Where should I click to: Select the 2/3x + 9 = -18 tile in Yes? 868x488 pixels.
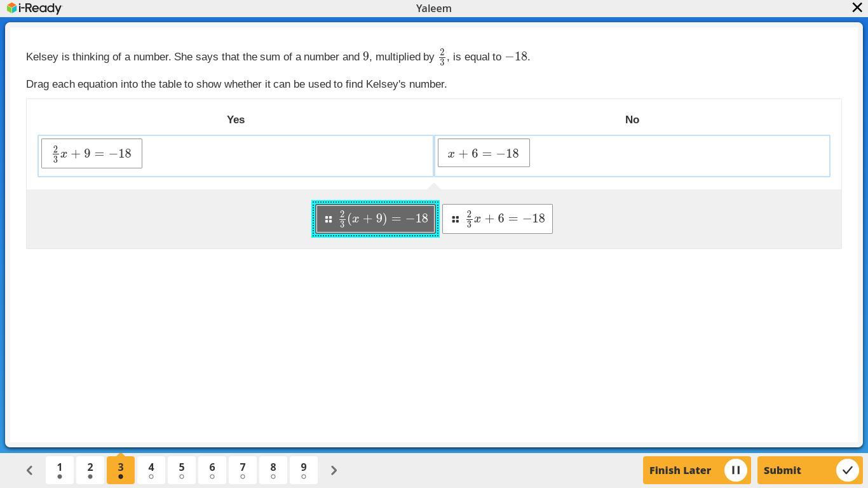(92, 154)
